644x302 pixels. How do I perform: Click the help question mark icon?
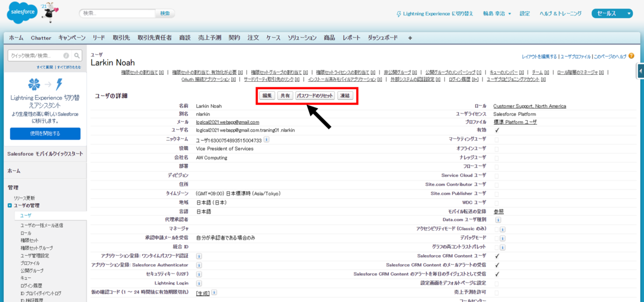point(631,55)
